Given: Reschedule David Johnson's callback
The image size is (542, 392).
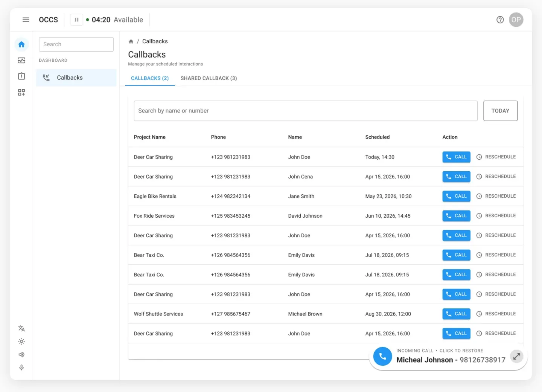Looking at the screenshot, I should [x=496, y=216].
